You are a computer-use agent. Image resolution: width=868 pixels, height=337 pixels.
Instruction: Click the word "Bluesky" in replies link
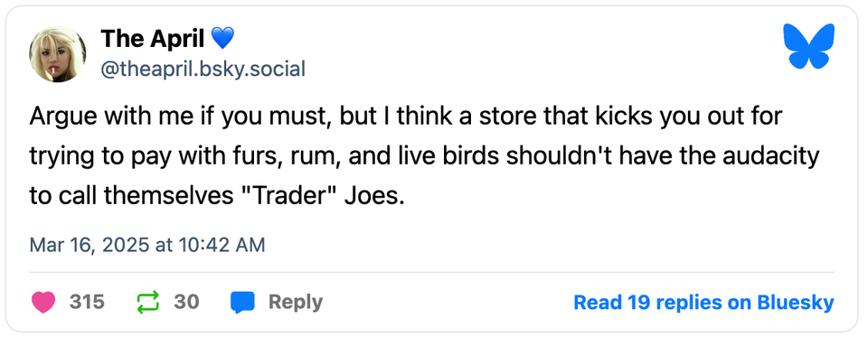[796, 303]
